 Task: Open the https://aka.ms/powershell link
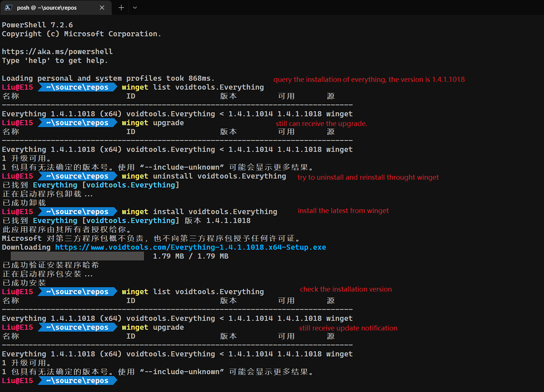[57, 52]
